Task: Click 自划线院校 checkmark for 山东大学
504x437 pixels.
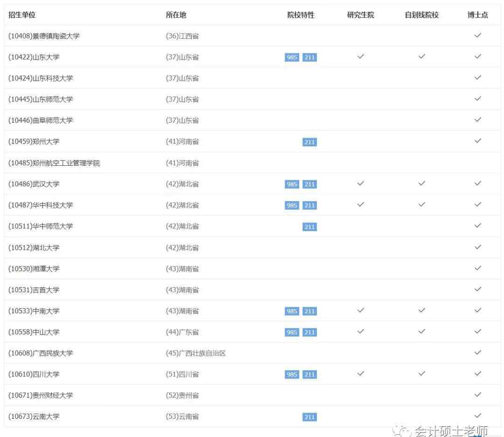Action: tap(422, 56)
